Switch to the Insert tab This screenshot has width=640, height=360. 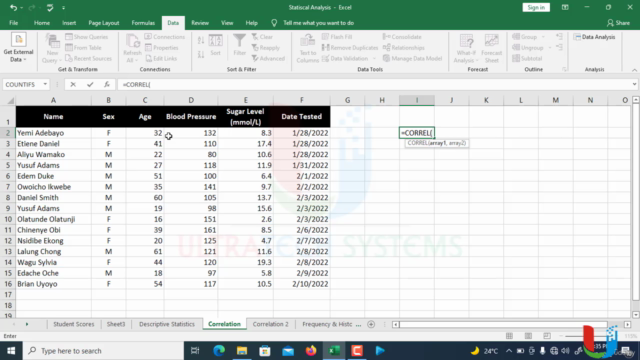coord(69,23)
